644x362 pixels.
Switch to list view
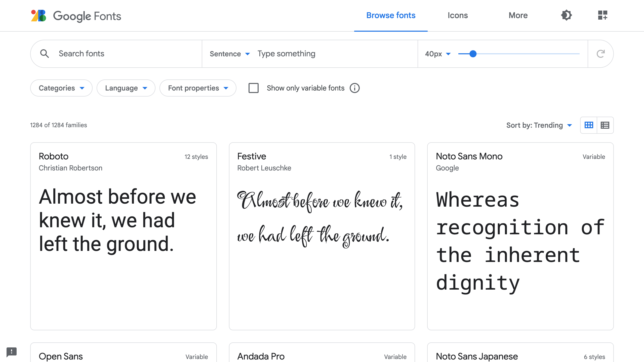605,125
